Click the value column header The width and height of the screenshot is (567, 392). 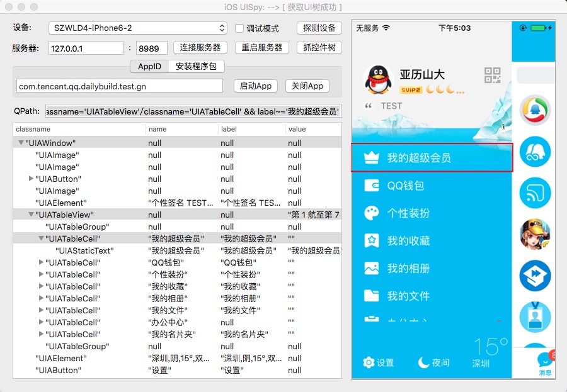point(314,129)
